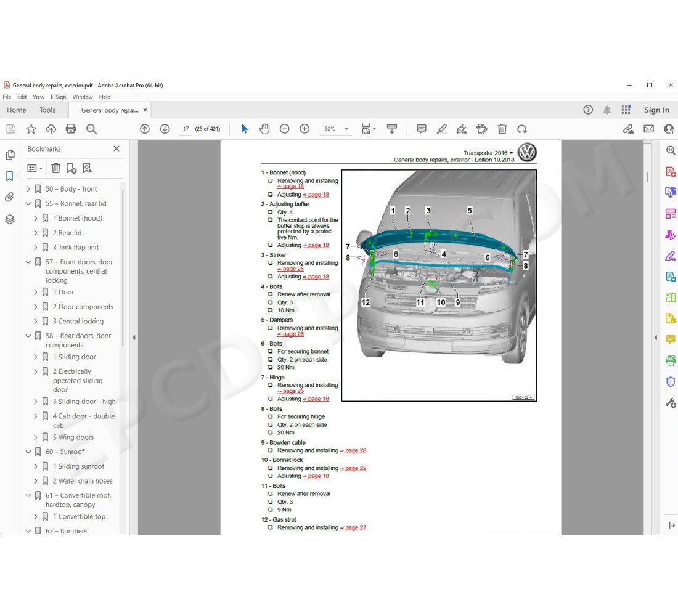Open the Layers panel
The image size is (678, 616).
point(10,217)
